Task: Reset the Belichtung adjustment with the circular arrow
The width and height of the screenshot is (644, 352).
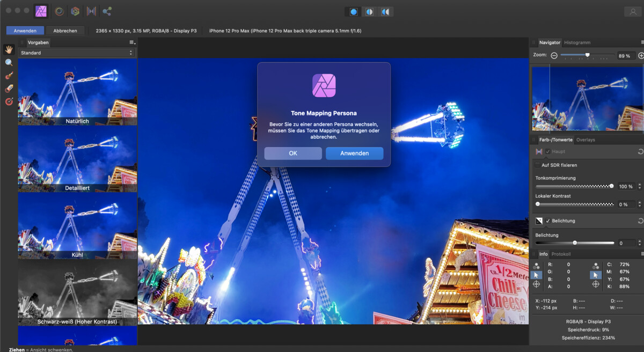Action: click(640, 221)
